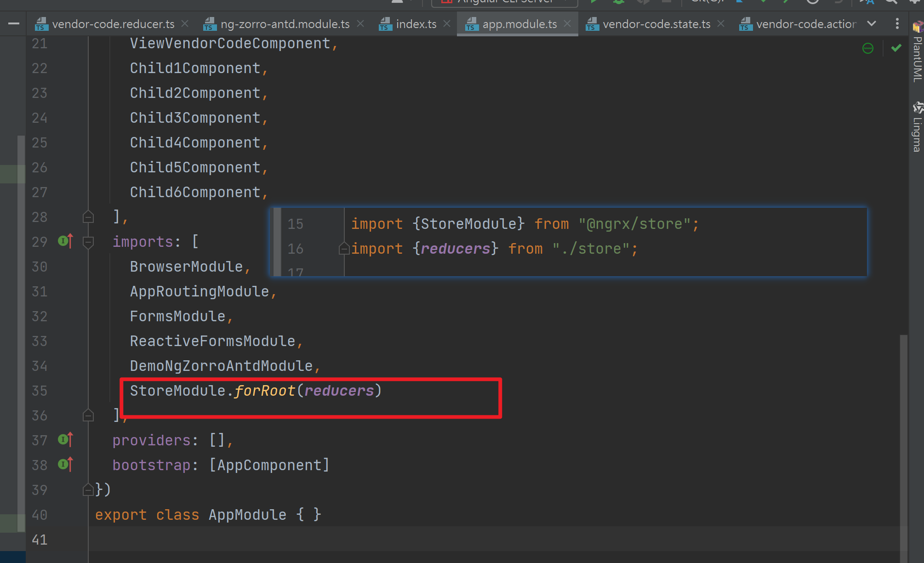Switch to index.ts tab
This screenshot has width=924, height=563.
(416, 24)
